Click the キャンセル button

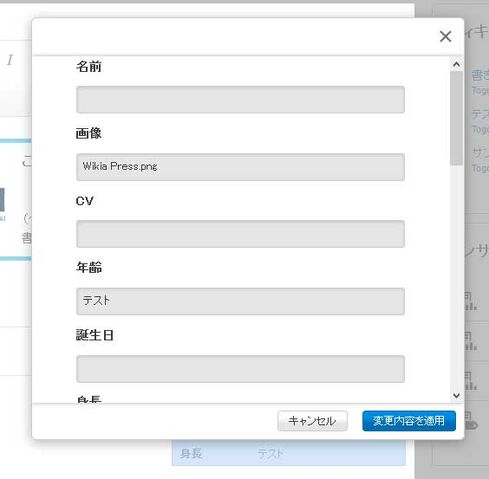(312, 421)
